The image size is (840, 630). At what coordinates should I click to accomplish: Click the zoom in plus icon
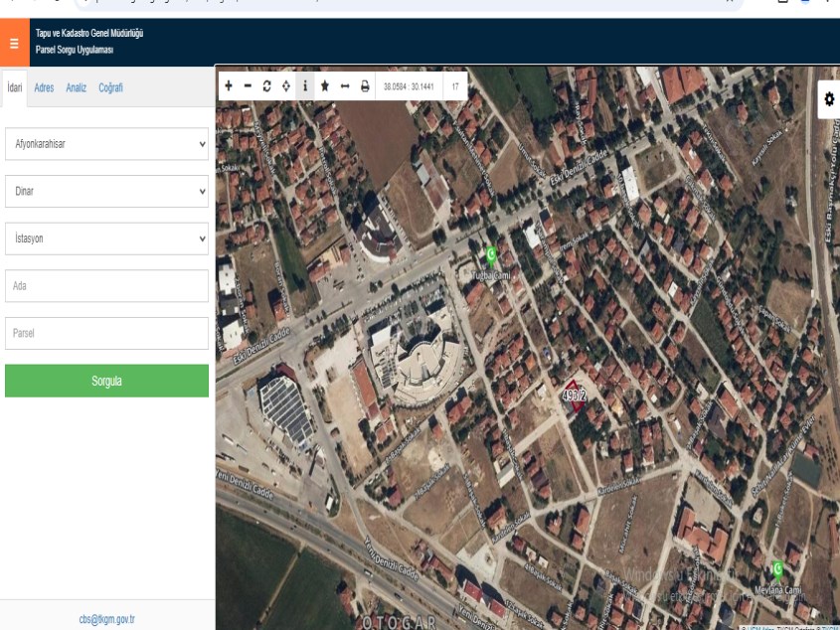pos(229,86)
